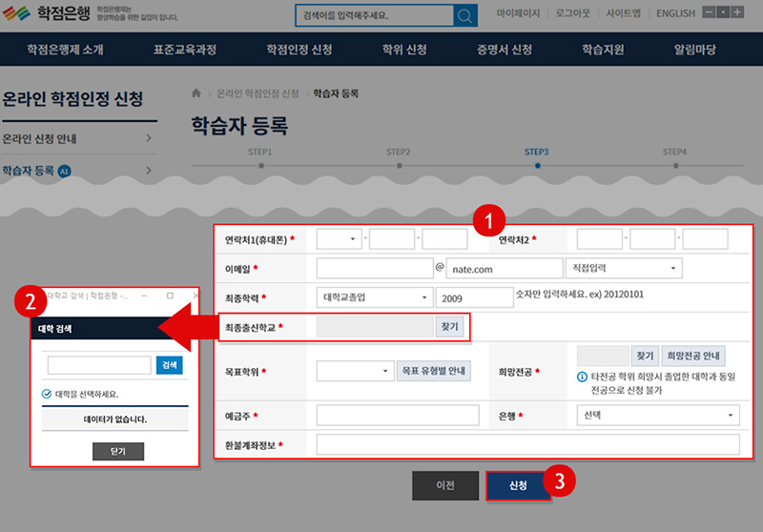
Task: Open the 최종학력 대학교졸업 dropdown
Action: tap(373, 297)
